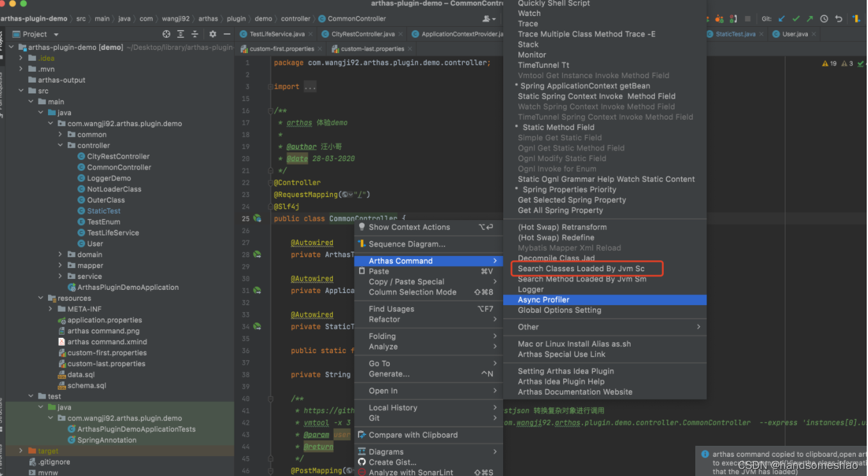Click the Create Gist GitHub icon entry
Image resolution: width=868 pixels, height=476 pixels.
(428, 462)
